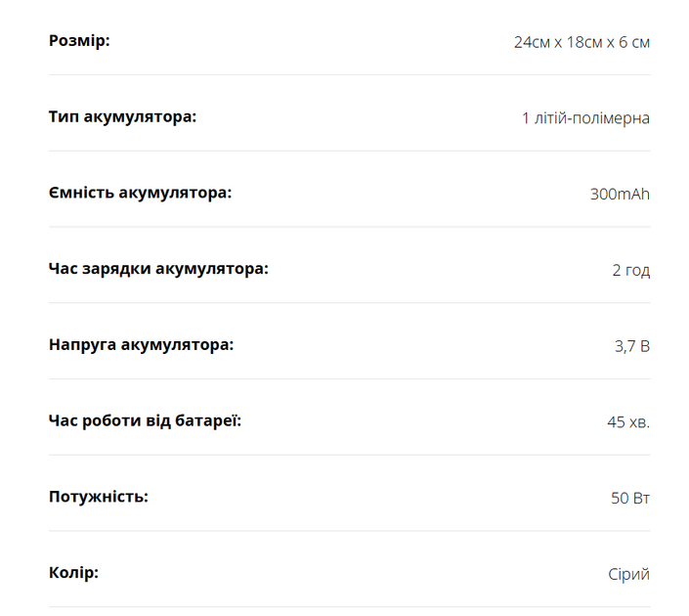Click the word акумулятора in Тип row
Image resolution: width=689 pixels, height=616 pixels.
pyautogui.click(x=140, y=118)
